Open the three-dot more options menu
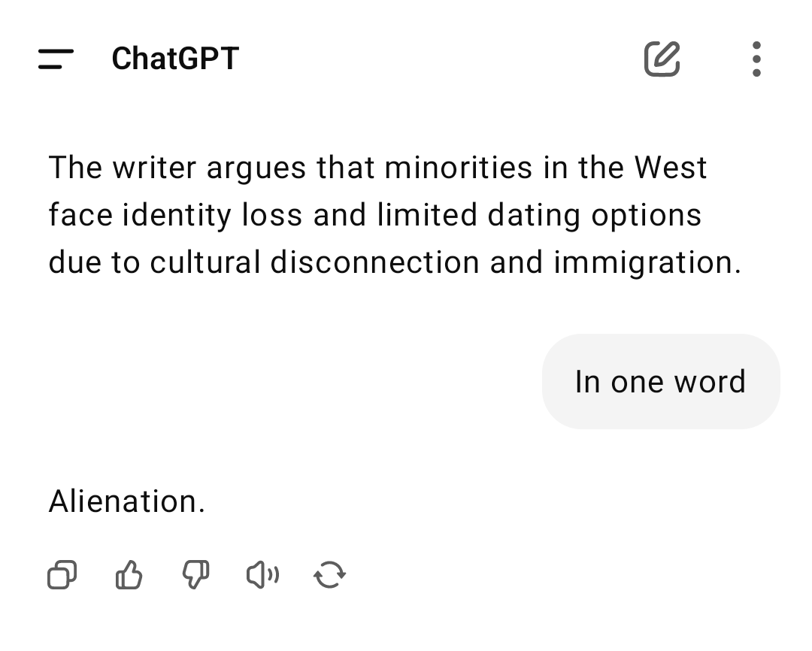 point(756,59)
